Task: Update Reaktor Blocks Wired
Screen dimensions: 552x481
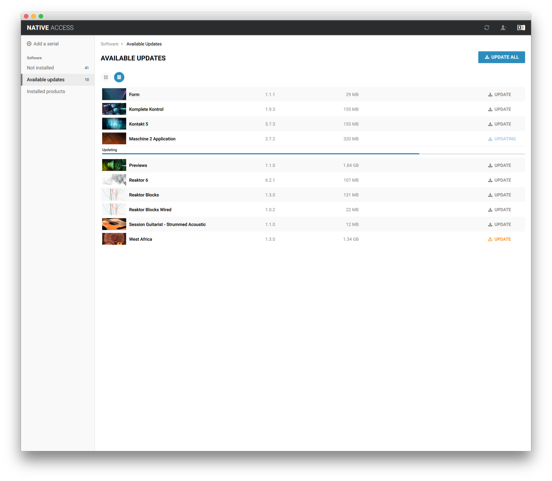Action: tap(499, 210)
